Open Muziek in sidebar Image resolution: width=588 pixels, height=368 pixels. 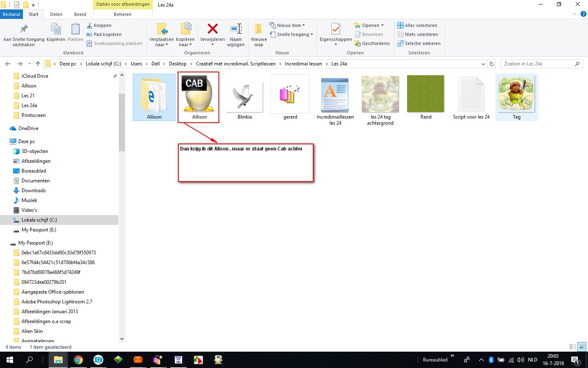click(x=29, y=200)
